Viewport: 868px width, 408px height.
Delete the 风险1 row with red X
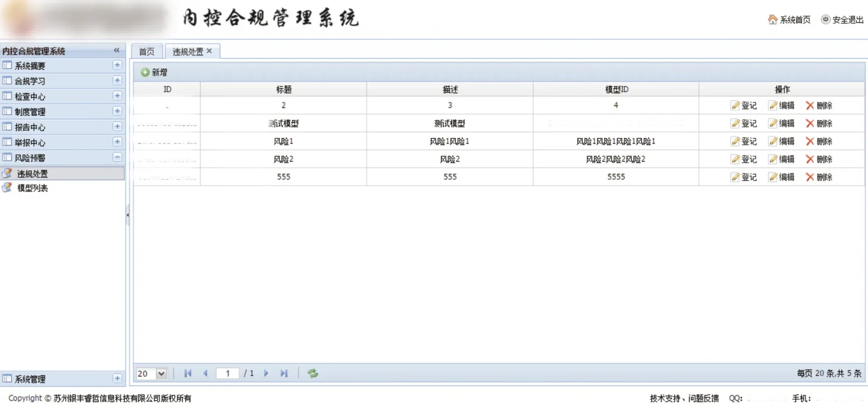click(x=810, y=141)
